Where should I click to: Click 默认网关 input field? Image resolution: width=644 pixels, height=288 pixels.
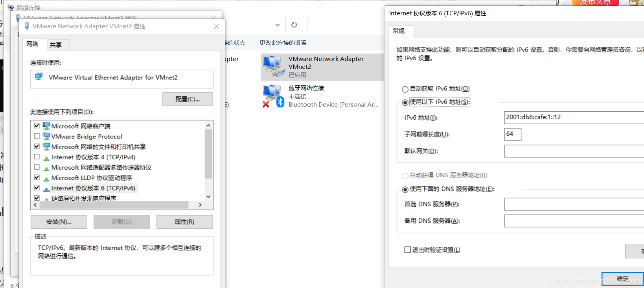tap(574, 151)
